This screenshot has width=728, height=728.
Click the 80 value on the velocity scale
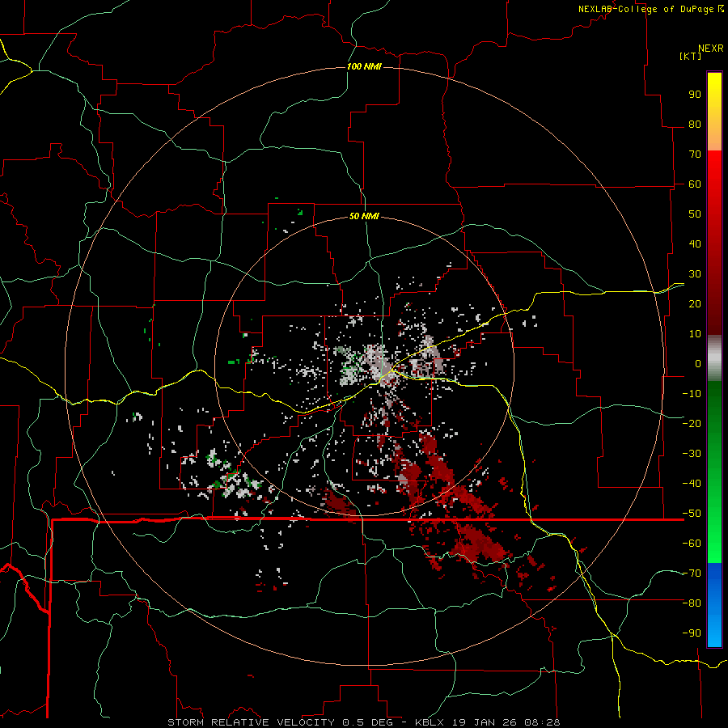695,124
